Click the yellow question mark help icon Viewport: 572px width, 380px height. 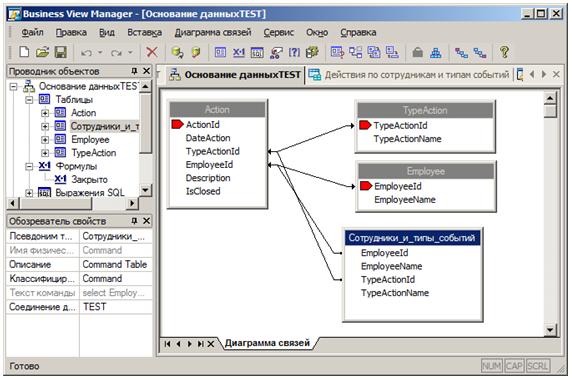click(504, 52)
